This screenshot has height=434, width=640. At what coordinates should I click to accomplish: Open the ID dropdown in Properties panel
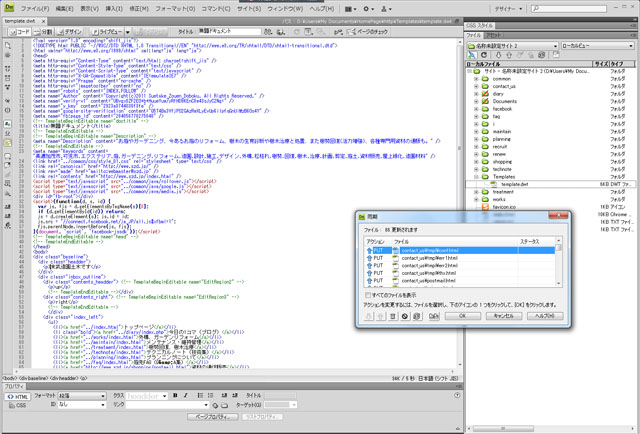(82, 405)
